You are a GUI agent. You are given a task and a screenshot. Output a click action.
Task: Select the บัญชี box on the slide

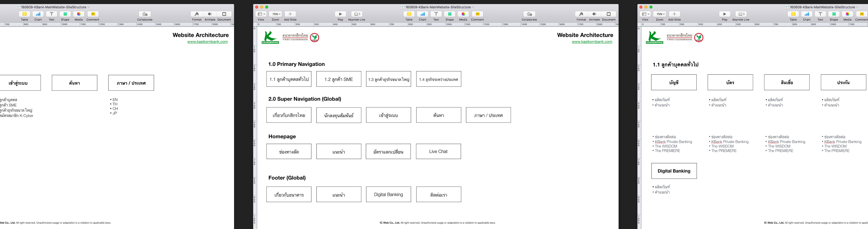pyautogui.click(x=674, y=82)
